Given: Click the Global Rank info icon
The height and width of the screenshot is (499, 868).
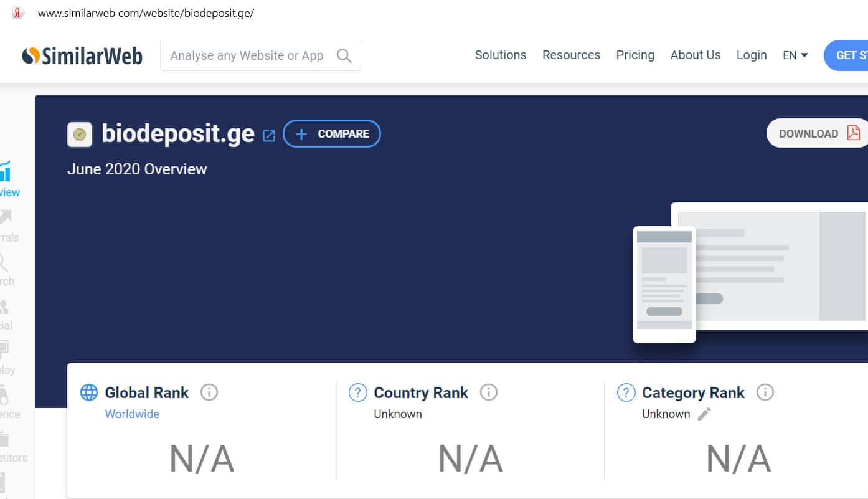Looking at the screenshot, I should (209, 392).
